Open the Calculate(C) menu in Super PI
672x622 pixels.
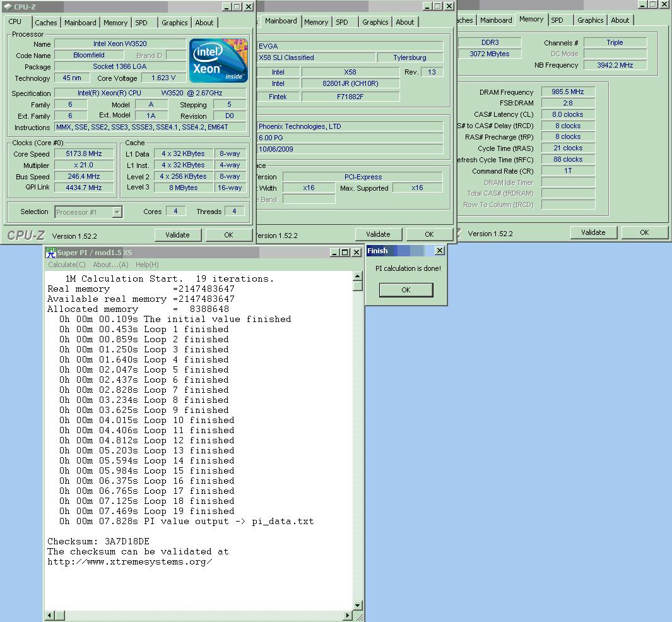click(x=66, y=265)
